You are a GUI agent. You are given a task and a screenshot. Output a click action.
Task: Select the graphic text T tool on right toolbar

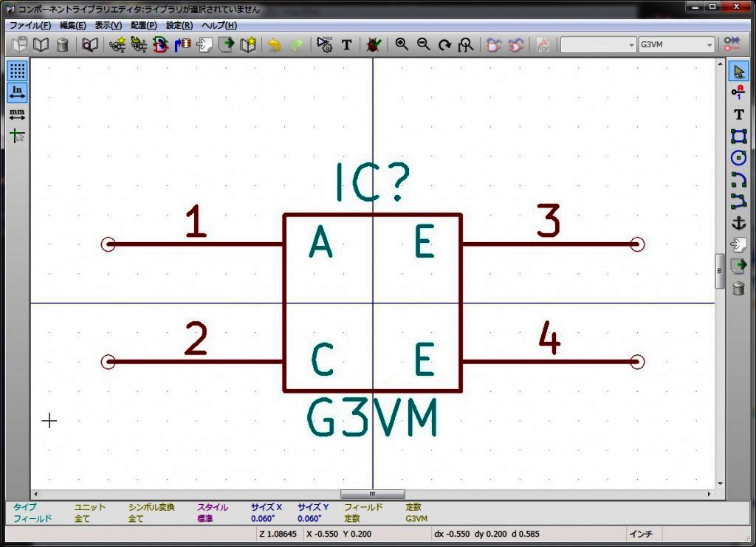738,114
